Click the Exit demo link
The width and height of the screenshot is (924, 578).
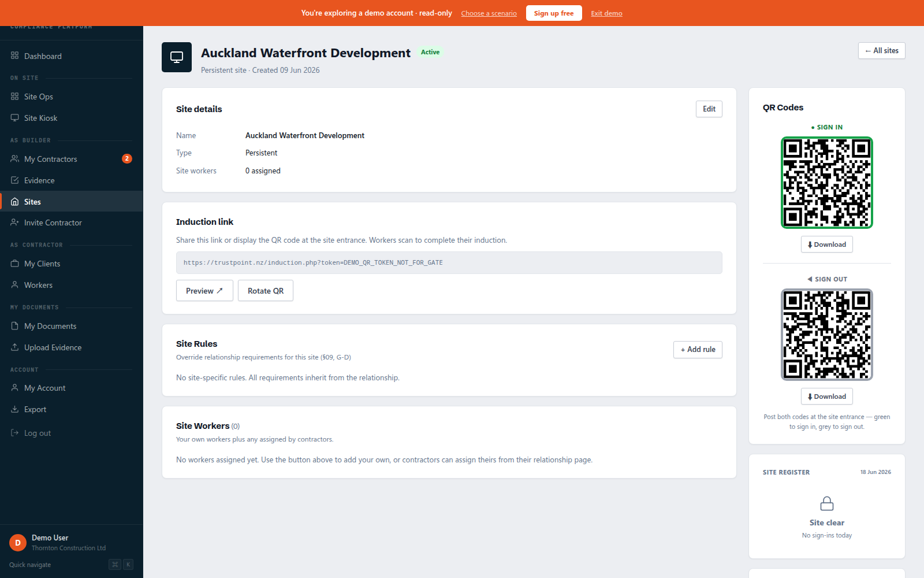[x=606, y=13]
